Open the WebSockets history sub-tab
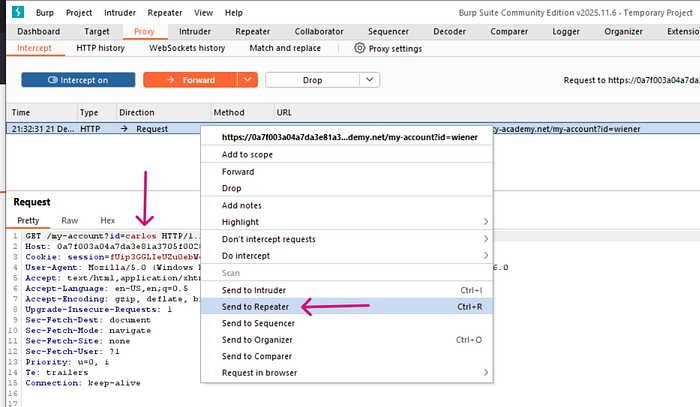 [x=187, y=48]
